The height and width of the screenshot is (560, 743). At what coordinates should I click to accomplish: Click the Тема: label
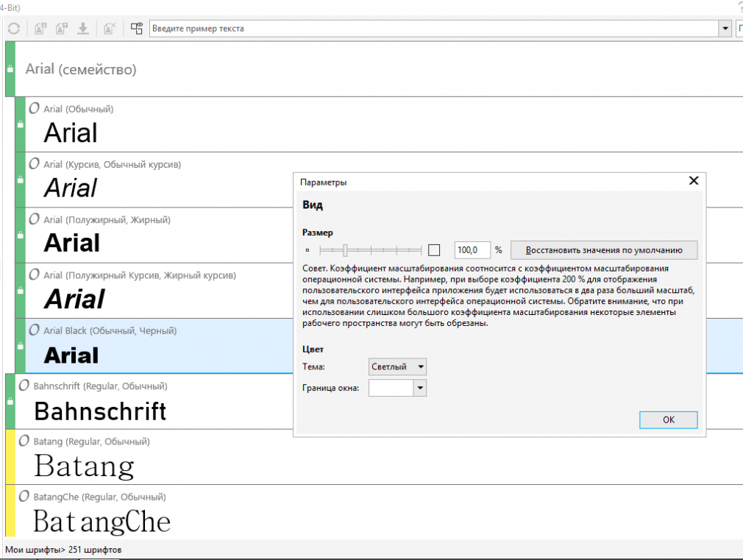click(313, 366)
